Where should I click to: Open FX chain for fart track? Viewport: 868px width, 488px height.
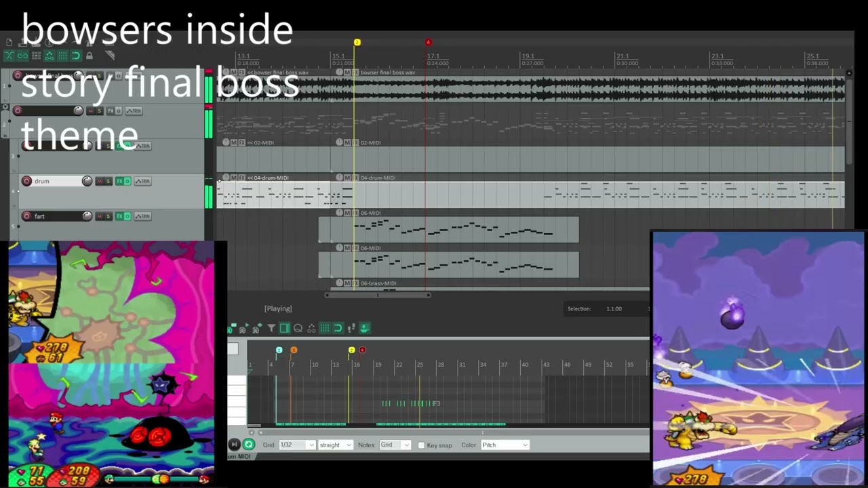pyautogui.click(x=119, y=216)
